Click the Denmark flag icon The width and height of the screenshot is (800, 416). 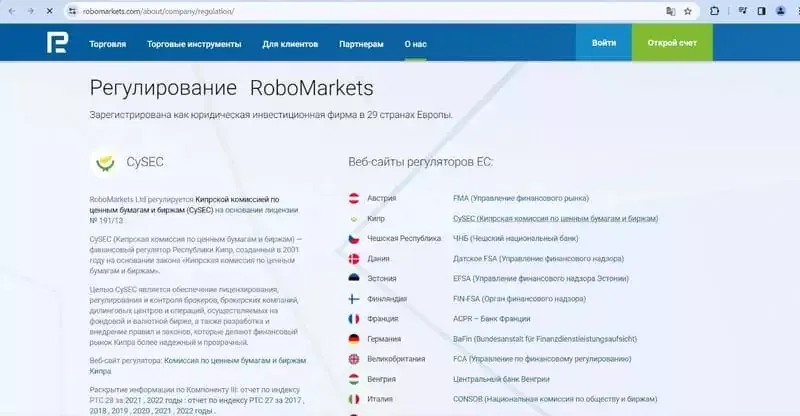point(354,259)
